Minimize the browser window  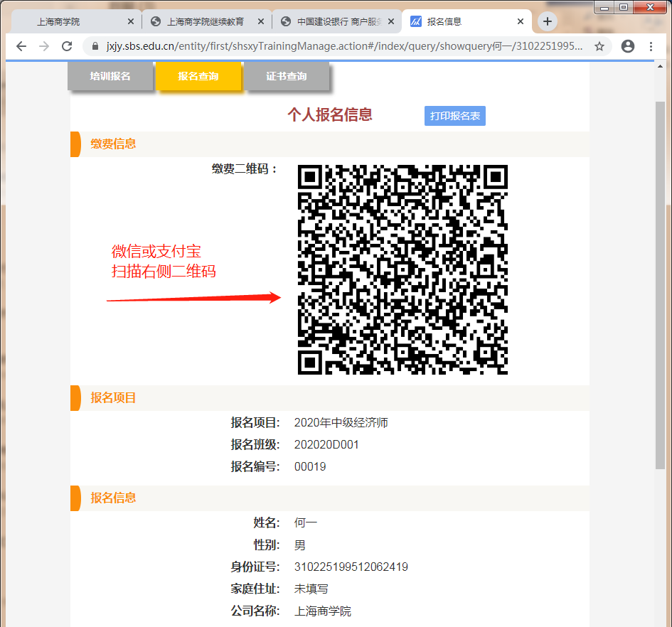604,7
